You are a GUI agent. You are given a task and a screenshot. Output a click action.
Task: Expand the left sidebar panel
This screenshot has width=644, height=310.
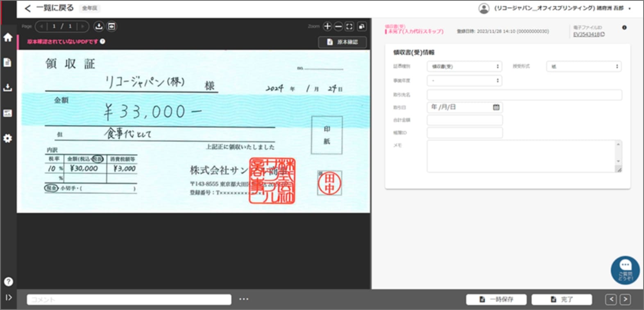point(8,298)
